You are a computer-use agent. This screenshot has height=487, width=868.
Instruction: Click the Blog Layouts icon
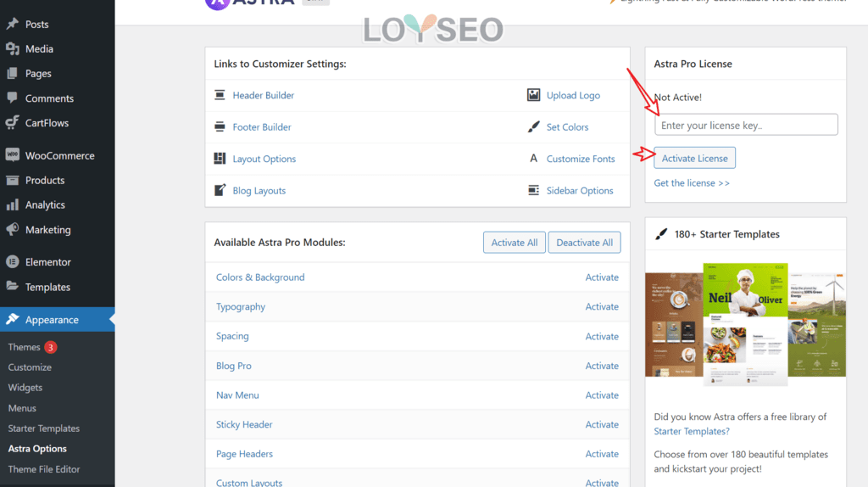click(x=220, y=190)
